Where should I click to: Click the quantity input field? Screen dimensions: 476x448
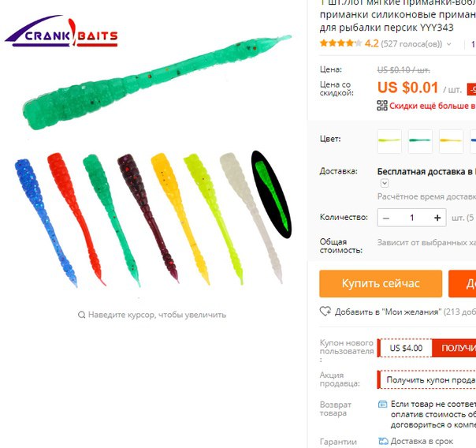(411, 218)
